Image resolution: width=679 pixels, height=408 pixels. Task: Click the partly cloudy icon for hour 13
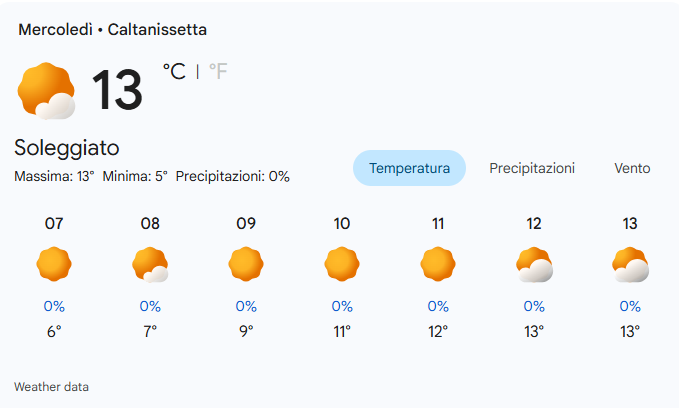pos(630,264)
